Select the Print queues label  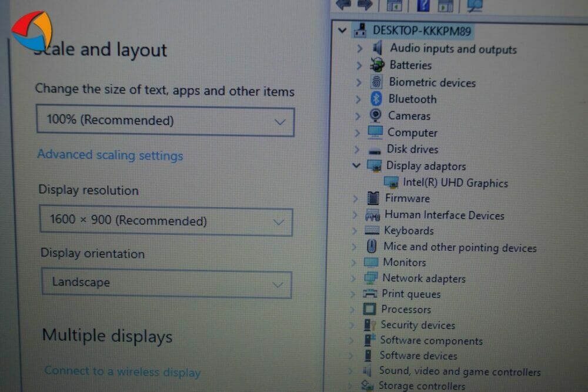[x=411, y=294]
